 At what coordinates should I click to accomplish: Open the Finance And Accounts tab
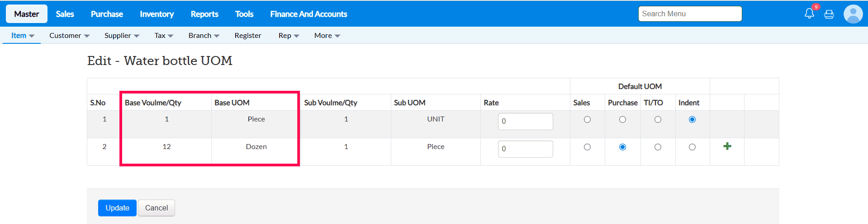pos(308,14)
